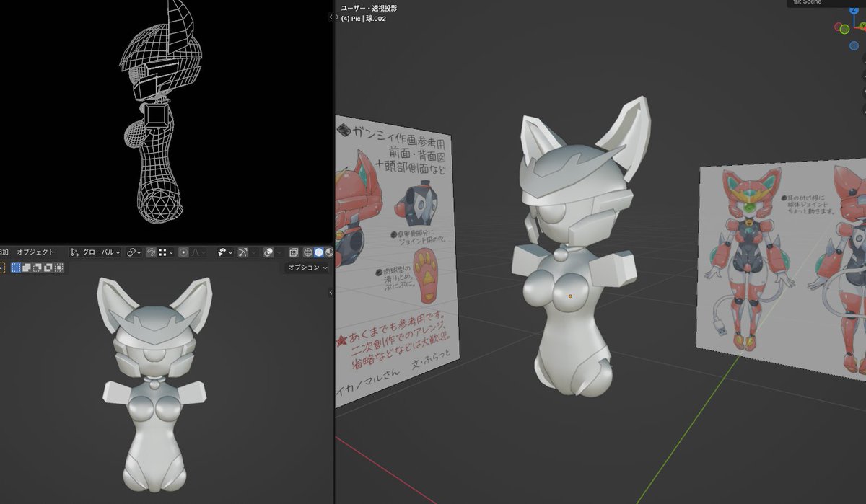Click the negative X red gizmo circle

837,27
